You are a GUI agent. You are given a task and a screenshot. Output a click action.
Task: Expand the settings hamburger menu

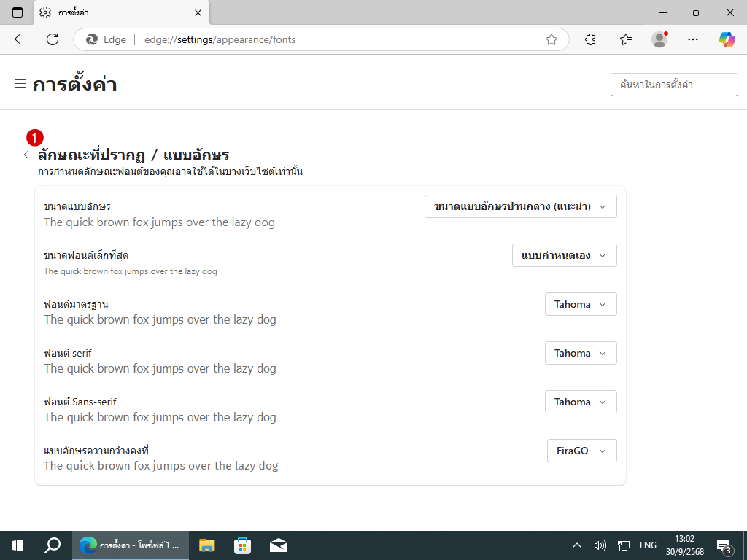(x=20, y=84)
